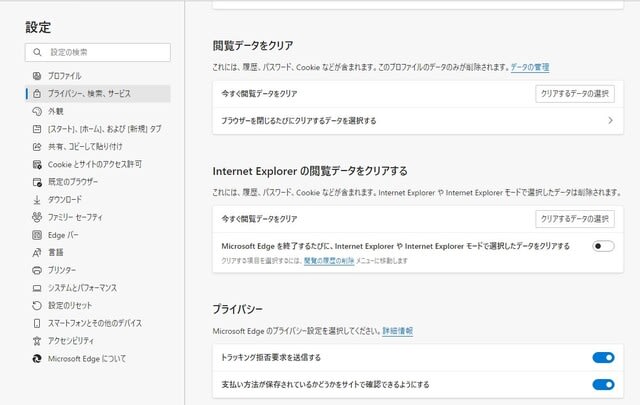Open Cookie とサイトのアクセス許可 page
640x405 pixels.
click(95, 165)
